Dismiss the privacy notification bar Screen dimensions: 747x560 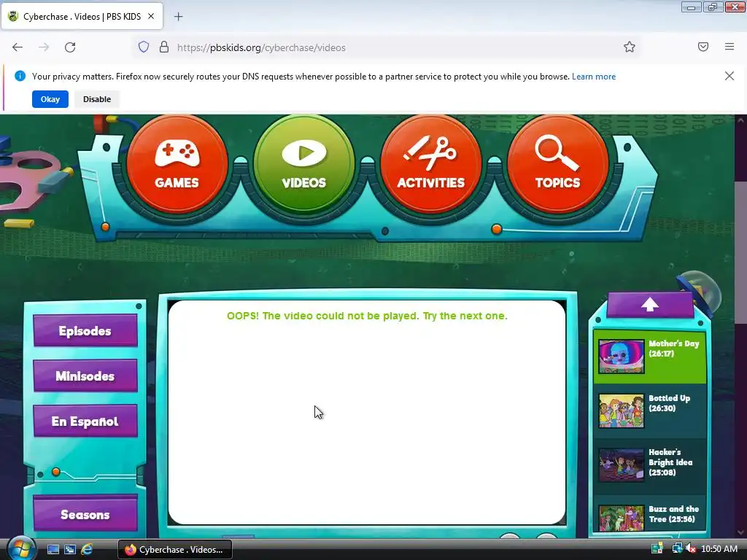point(729,76)
